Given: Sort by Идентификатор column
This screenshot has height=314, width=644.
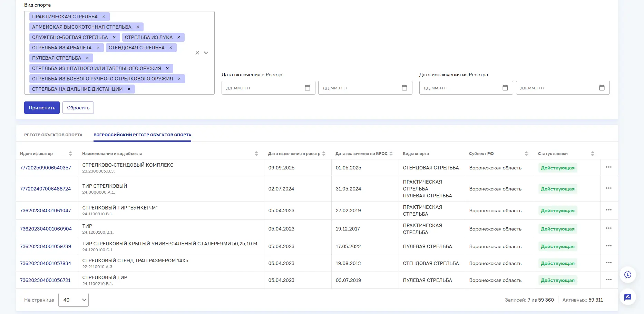Looking at the screenshot, I should point(70,154).
